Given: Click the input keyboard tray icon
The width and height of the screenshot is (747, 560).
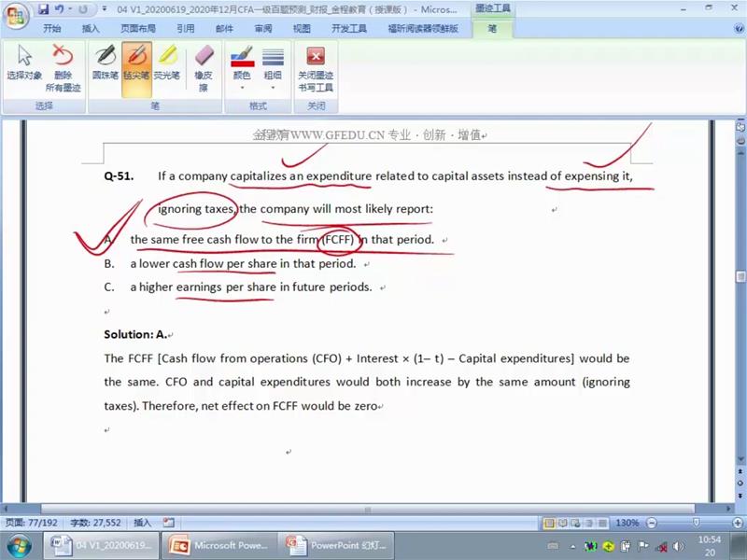Looking at the screenshot, I should (x=553, y=546).
